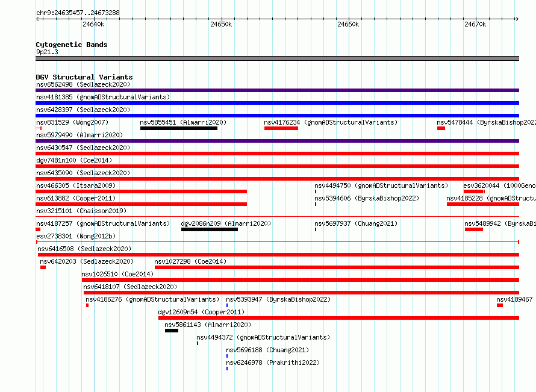
Task: Open variant nsv5696188 (Chuang2021) label
Action: (x=267, y=350)
